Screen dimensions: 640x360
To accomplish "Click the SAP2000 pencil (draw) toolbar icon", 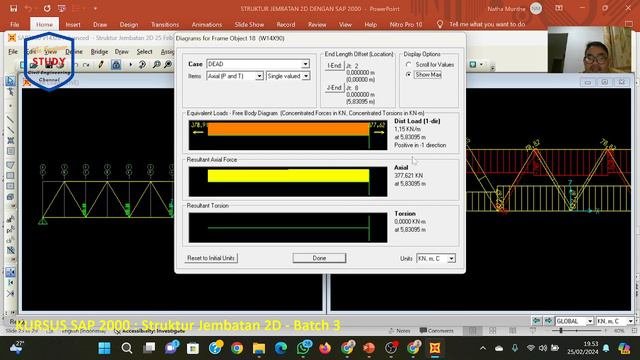I will (101, 64).
